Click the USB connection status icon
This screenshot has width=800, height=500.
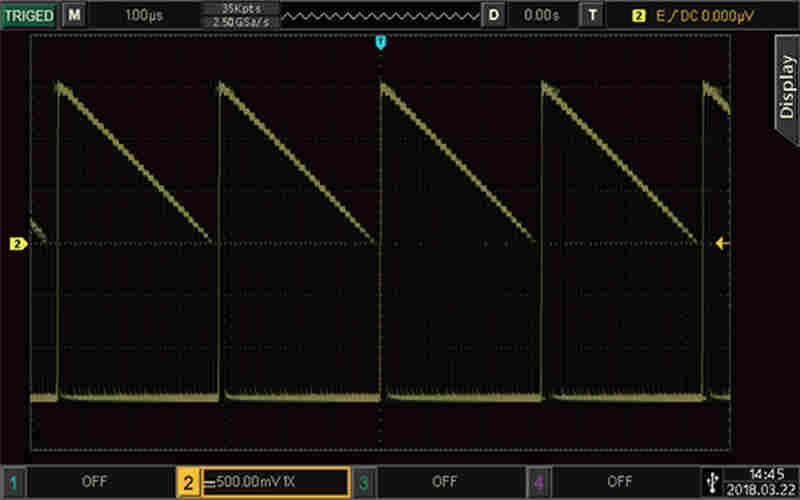(712, 480)
